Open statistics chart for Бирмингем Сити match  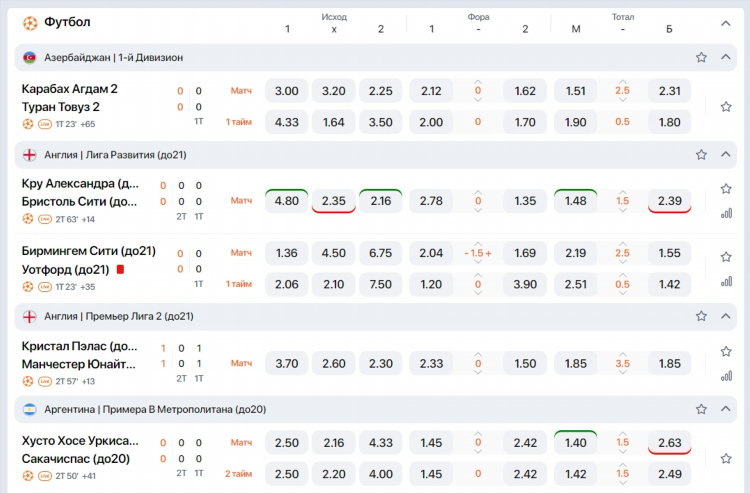pyautogui.click(x=726, y=281)
